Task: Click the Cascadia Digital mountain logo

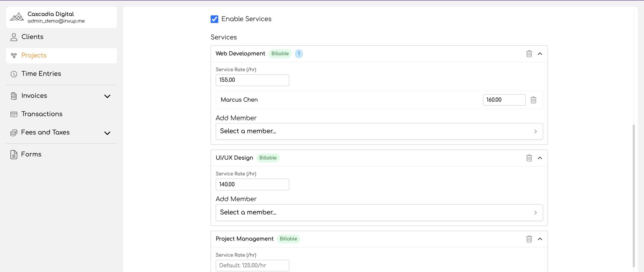Action: (x=17, y=17)
